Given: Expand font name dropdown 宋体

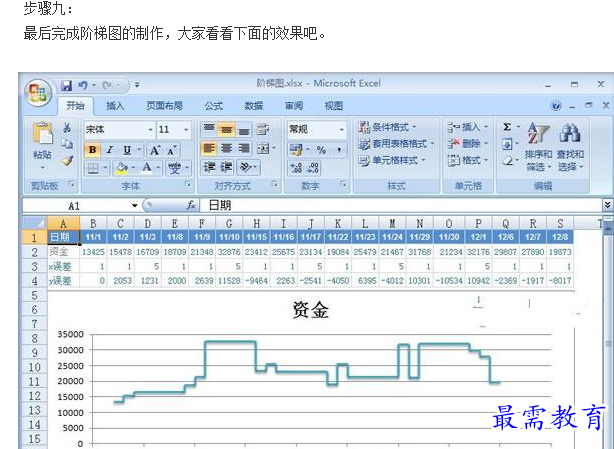Looking at the screenshot, I should [x=151, y=130].
